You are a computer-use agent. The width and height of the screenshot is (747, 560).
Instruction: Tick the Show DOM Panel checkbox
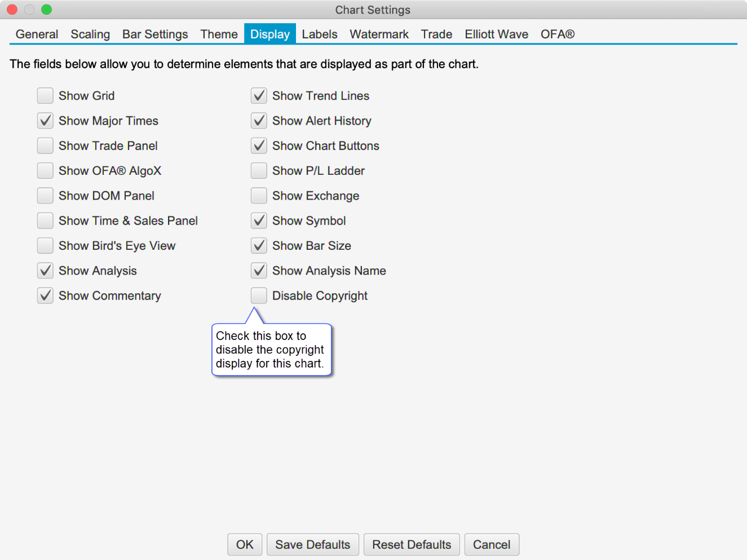click(45, 196)
